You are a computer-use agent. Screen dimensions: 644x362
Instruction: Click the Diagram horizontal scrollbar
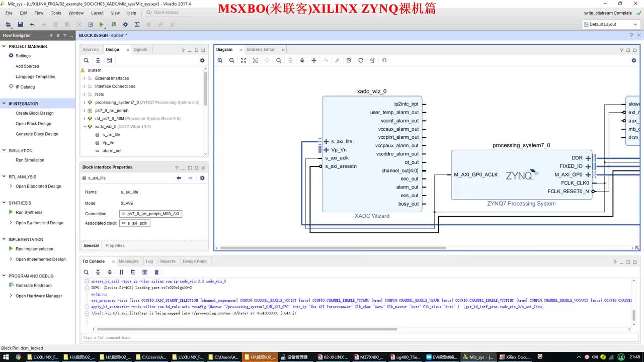point(333,247)
